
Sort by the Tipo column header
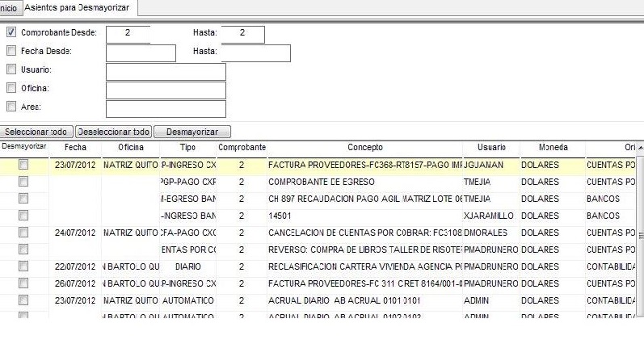(187, 147)
